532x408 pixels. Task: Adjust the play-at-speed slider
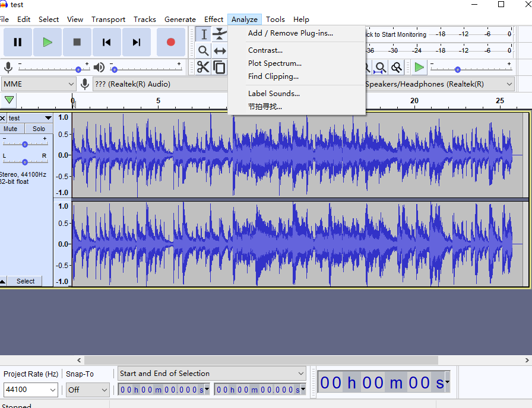click(458, 69)
